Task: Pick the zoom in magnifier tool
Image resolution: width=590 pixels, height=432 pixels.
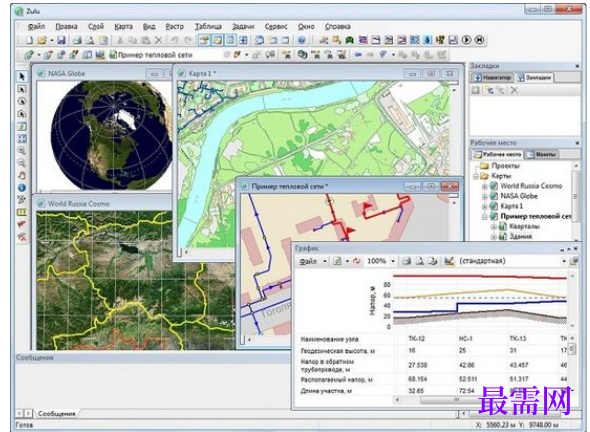Action: [22, 151]
